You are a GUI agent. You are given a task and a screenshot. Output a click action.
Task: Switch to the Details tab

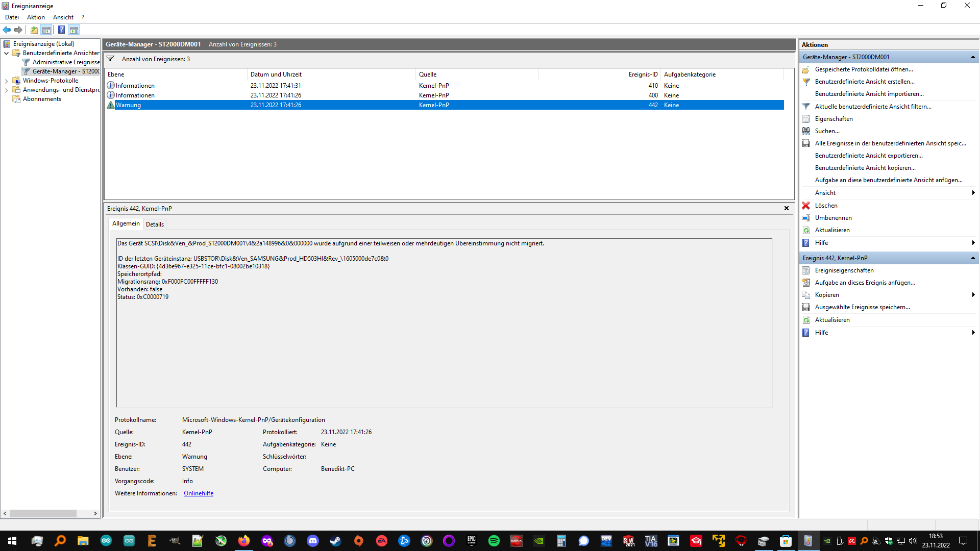pos(155,224)
